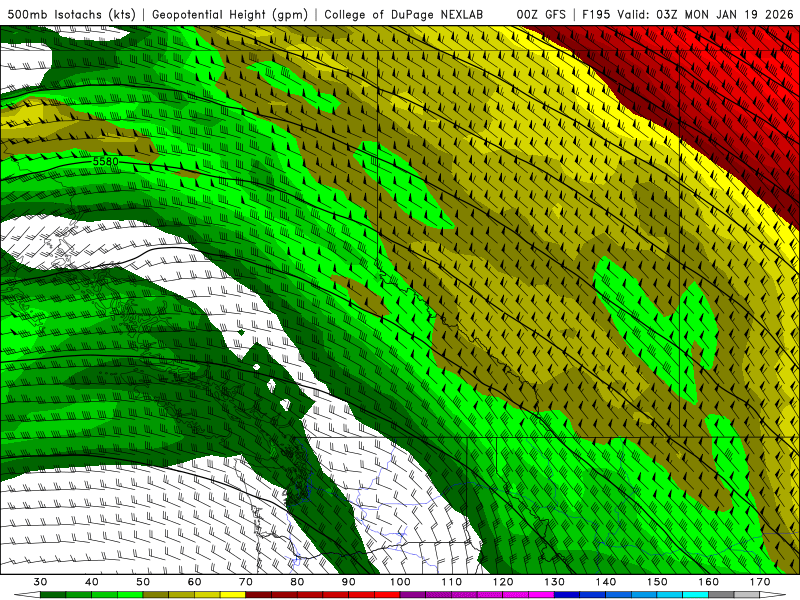Click the legend value "120"
The height and width of the screenshot is (600, 800).
coord(503,582)
